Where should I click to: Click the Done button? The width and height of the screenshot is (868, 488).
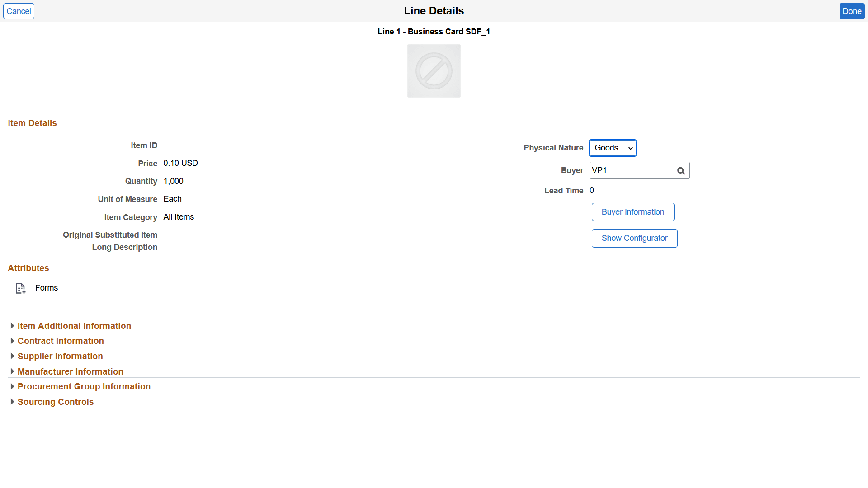point(852,11)
